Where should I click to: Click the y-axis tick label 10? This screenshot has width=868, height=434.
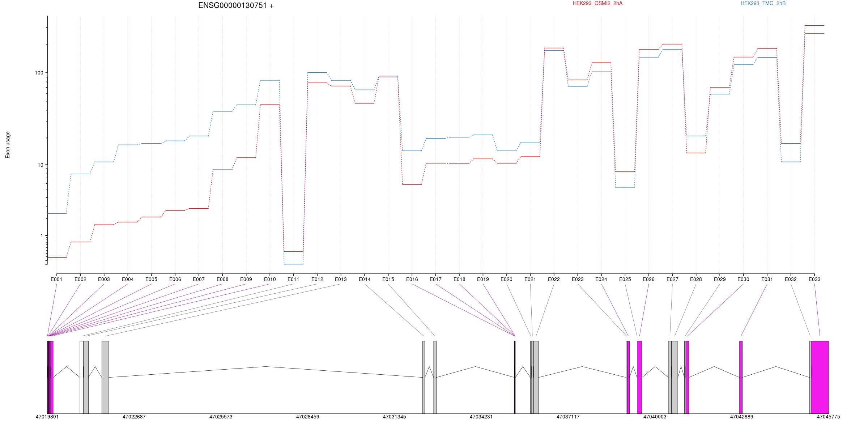click(x=40, y=165)
